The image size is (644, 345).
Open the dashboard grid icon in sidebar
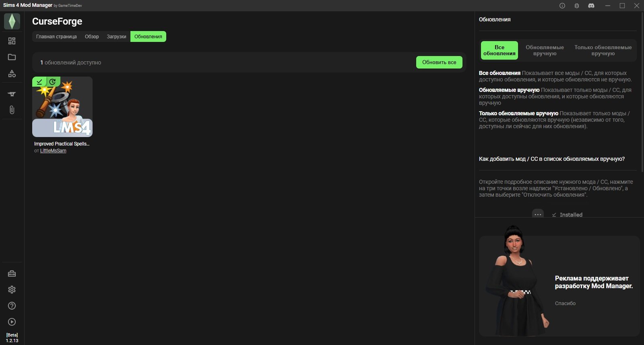tap(12, 41)
